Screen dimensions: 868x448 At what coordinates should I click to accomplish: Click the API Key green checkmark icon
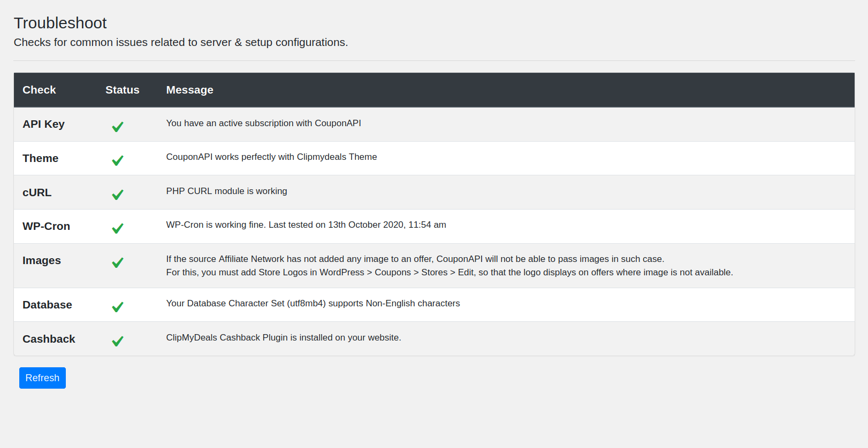coord(118,127)
